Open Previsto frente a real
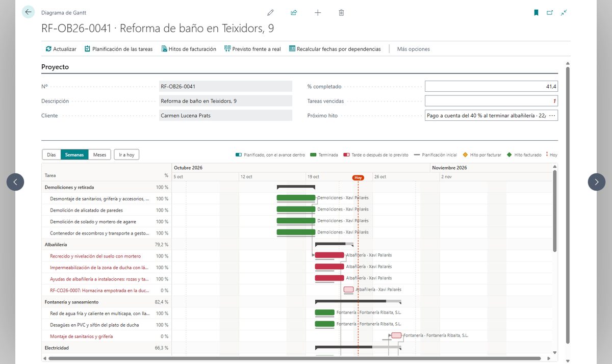Screen dimensions: 612x364 coord(252,49)
